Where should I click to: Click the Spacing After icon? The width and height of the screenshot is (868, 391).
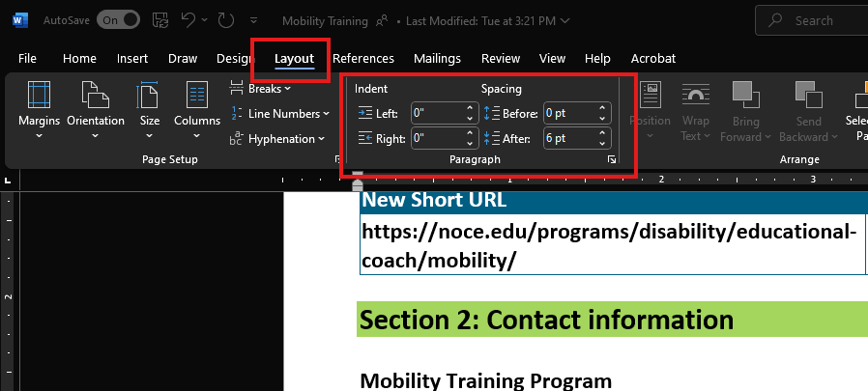pyautogui.click(x=492, y=138)
